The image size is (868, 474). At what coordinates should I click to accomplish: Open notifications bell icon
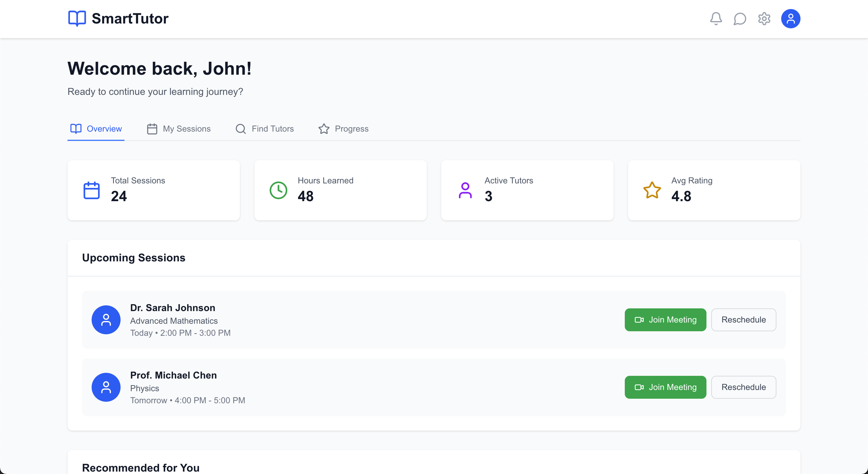click(716, 18)
